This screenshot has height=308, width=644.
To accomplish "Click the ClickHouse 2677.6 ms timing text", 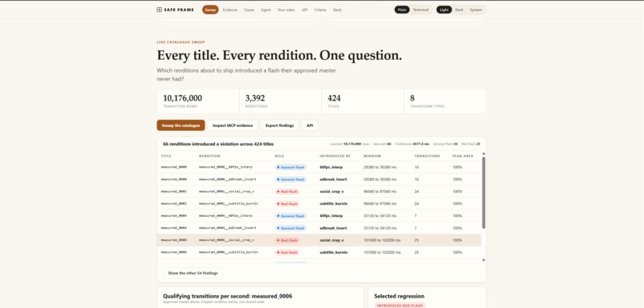I will (412, 144).
